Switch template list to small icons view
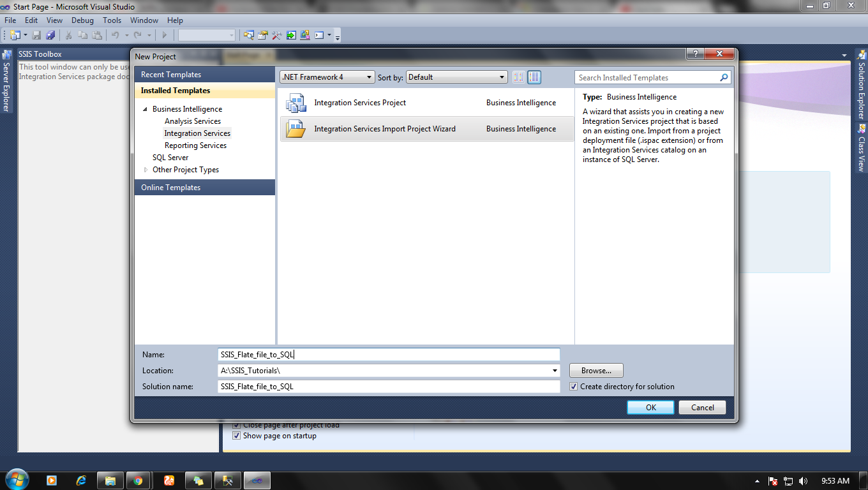 point(519,77)
